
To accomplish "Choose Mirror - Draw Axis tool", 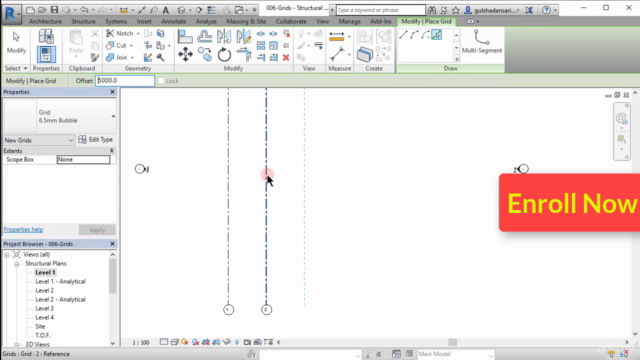I will 243,37.
